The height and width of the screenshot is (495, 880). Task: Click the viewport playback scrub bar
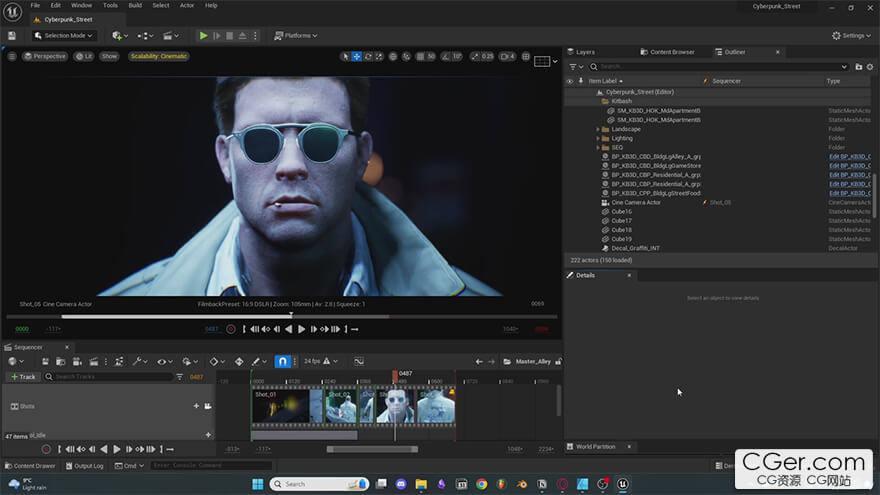(x=281, y=317)
